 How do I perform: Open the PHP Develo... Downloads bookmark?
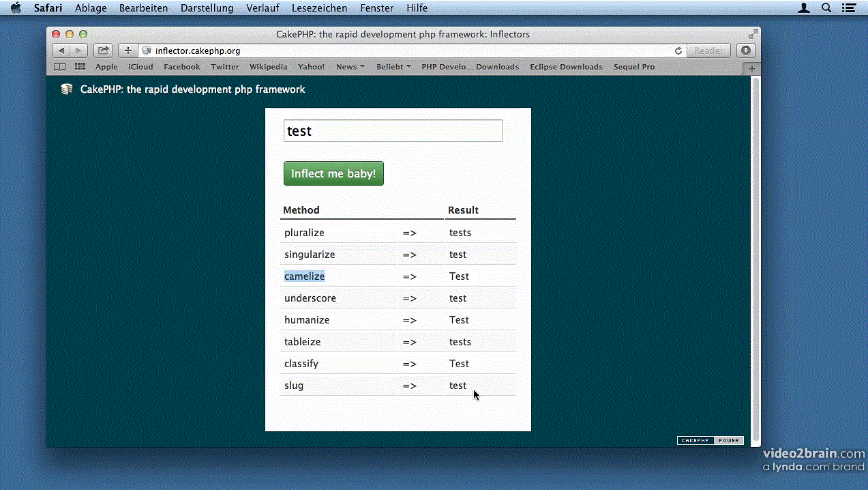[x=470, y=67]
